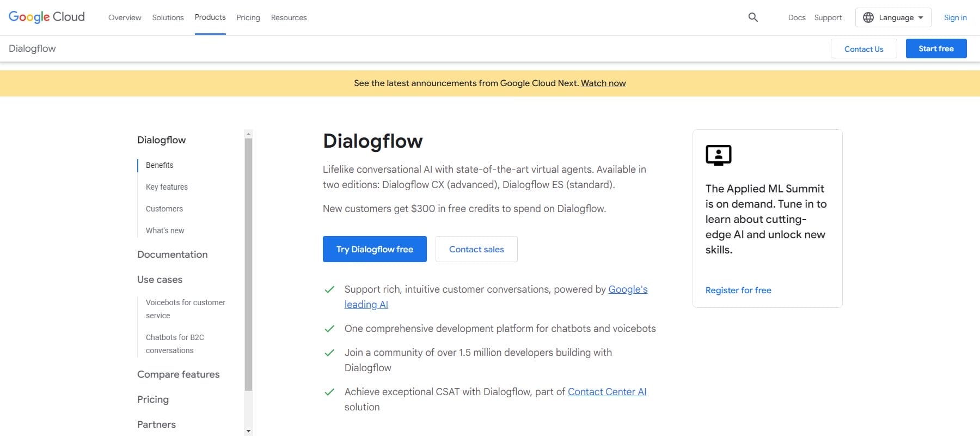
Task: Select Key features in sidebar
Action: (x=167, y=187)
